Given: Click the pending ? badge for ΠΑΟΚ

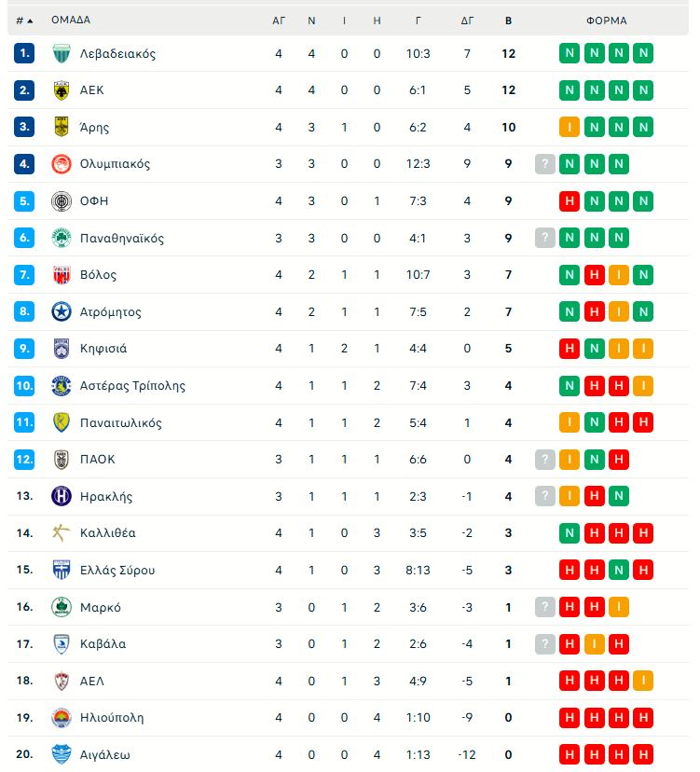Looking at the screenshot, I should (544, 459).
